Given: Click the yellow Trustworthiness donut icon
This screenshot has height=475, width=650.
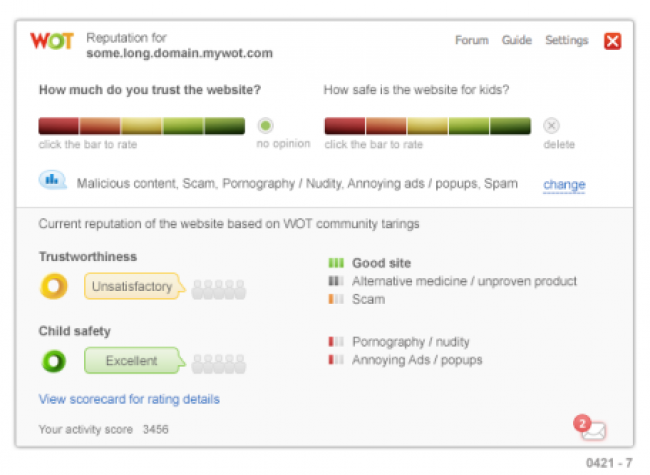Looking at the screenshot, I should pos(54,286).
